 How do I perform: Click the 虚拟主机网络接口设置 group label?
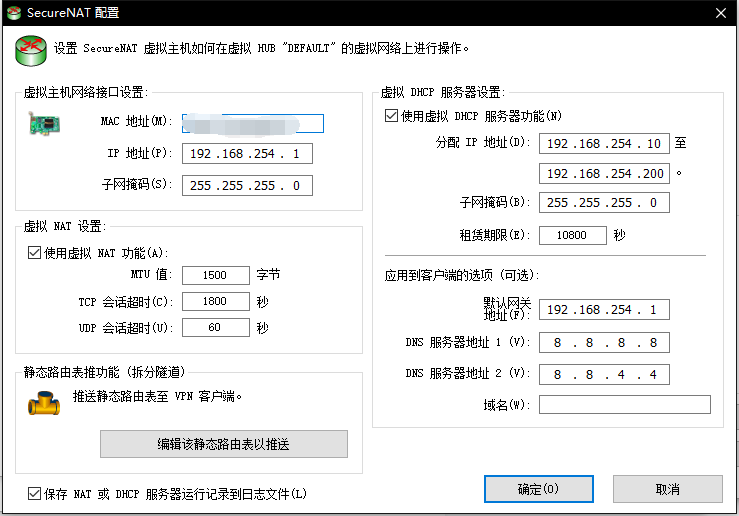click(86, 92)
